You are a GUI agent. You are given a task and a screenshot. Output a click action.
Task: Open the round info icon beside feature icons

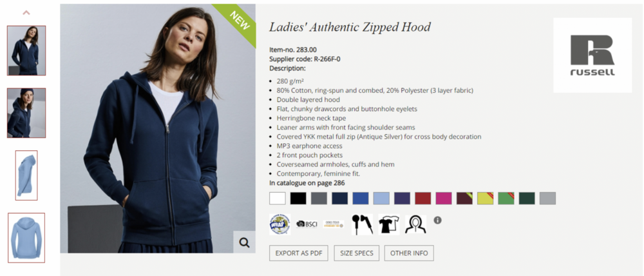(x=437, y=220)
